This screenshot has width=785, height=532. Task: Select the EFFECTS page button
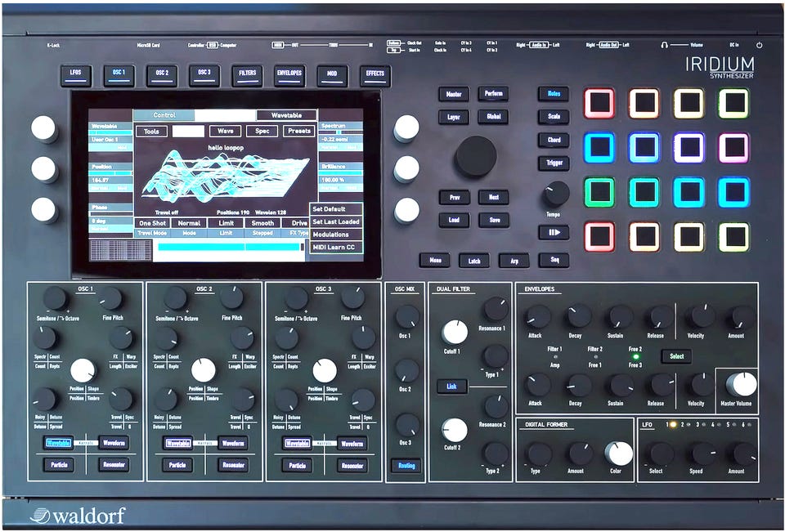coord(375,76)
